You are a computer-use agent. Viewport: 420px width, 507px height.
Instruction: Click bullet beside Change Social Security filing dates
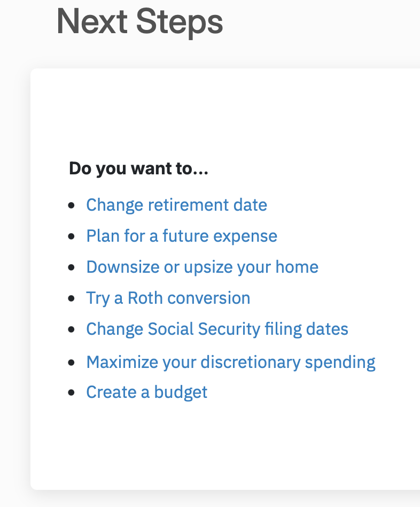(72, 329)
